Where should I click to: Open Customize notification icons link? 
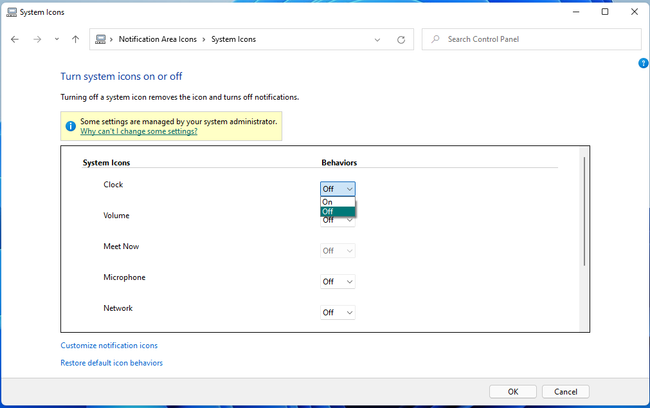[109, 345]
